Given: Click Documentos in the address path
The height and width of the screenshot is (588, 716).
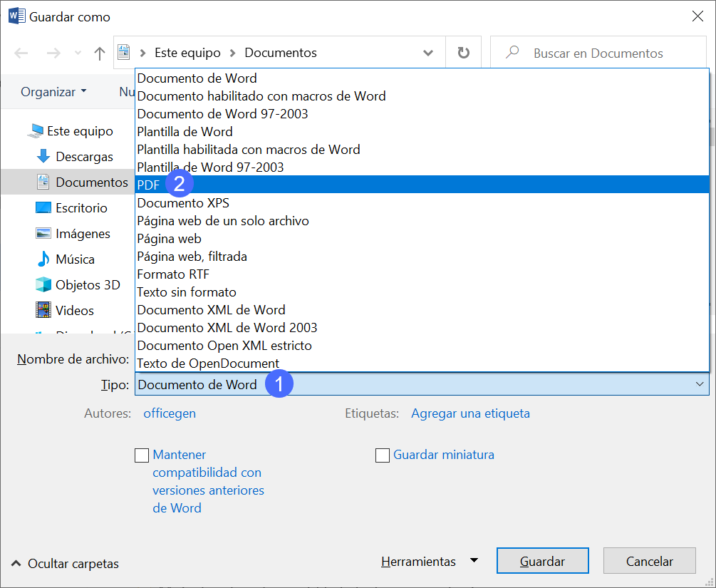Looking at the screenshot, I should point(281,53).
